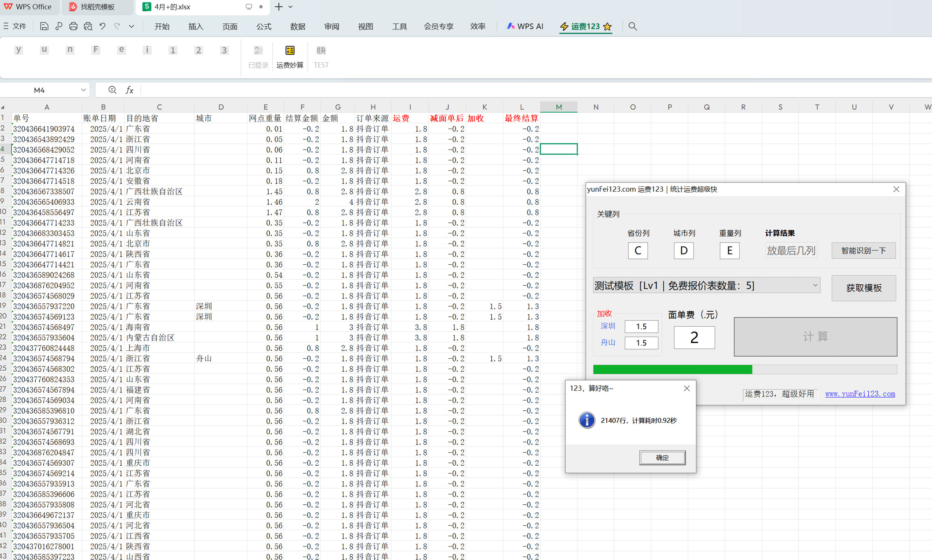Click the 城市列 input containing D
The image size is (932, 560).
(x=684, y=251)
